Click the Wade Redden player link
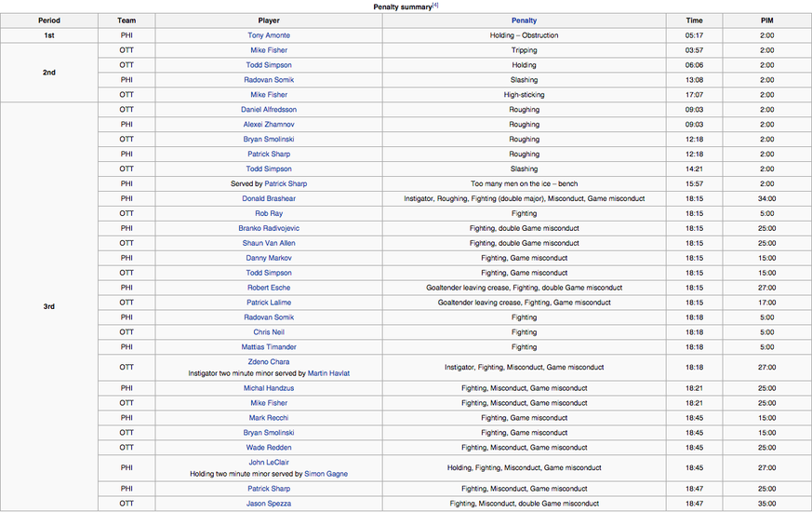Viewport: 812px width, 512px height. (x=269, y=448)
